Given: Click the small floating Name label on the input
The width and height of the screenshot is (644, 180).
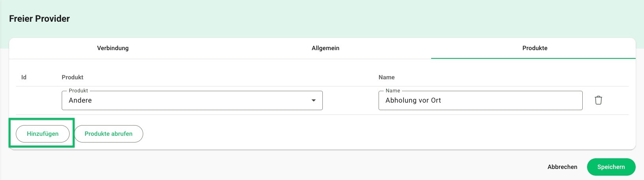Looking at the screenshot, I should [x=392, y=91].
